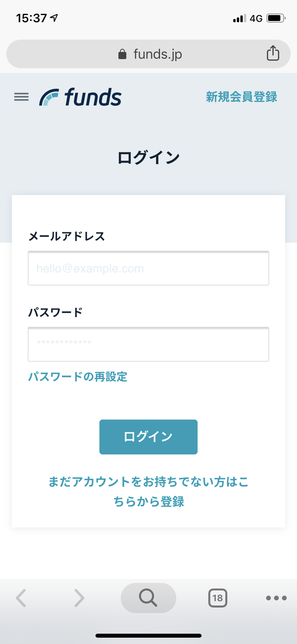The height and width of the screenshot is (644, 297).
Task: Open the hamburger menu
Action: (x=21, y=97)
